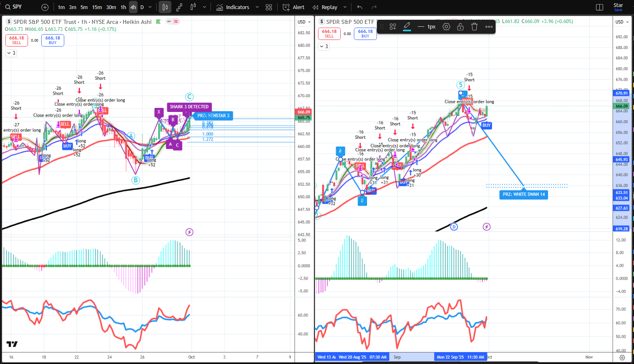Viewport: 634px width, 364px height.
Task: Click the circled C wave marker on left chart
Action: coord(189,97)
